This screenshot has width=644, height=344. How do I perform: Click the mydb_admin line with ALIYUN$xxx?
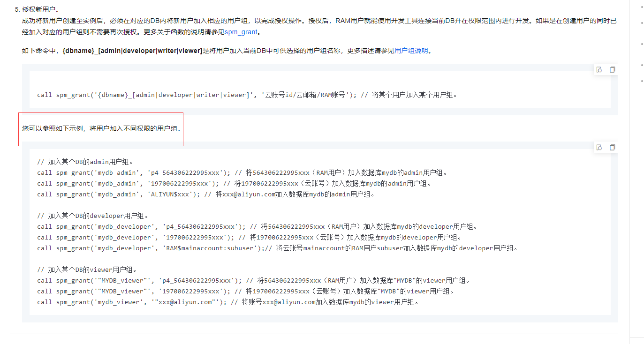click(206, 194)
